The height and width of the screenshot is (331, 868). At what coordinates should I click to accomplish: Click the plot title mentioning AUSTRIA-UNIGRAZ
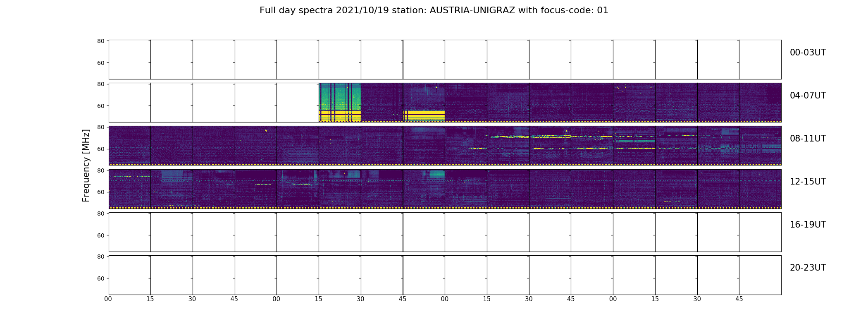[x=434, y=10]
